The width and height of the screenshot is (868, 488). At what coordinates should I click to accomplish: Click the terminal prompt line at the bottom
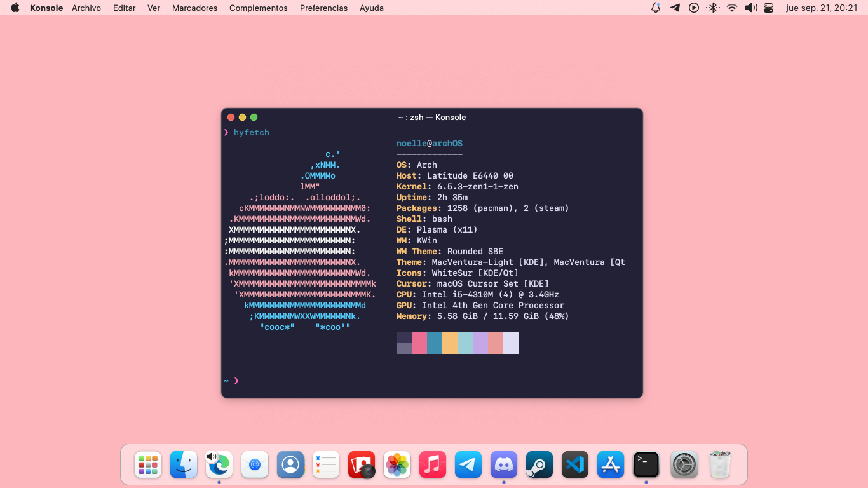click(x=432, y=381)
